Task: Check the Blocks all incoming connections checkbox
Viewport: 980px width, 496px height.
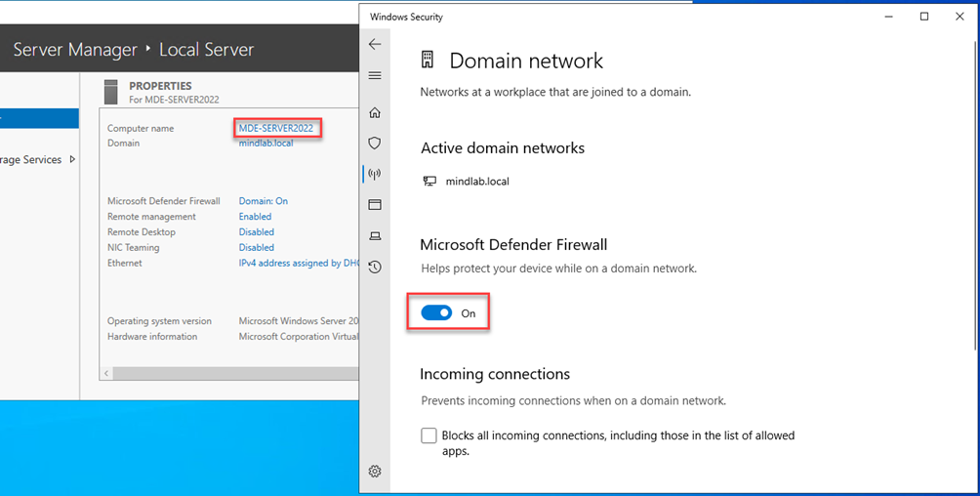Action: pos(429,435)
